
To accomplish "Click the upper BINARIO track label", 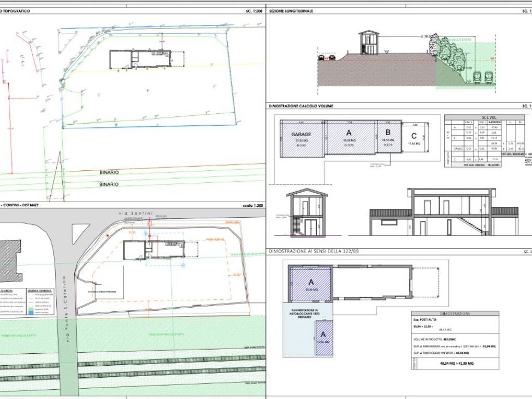I will coord(109,172).
